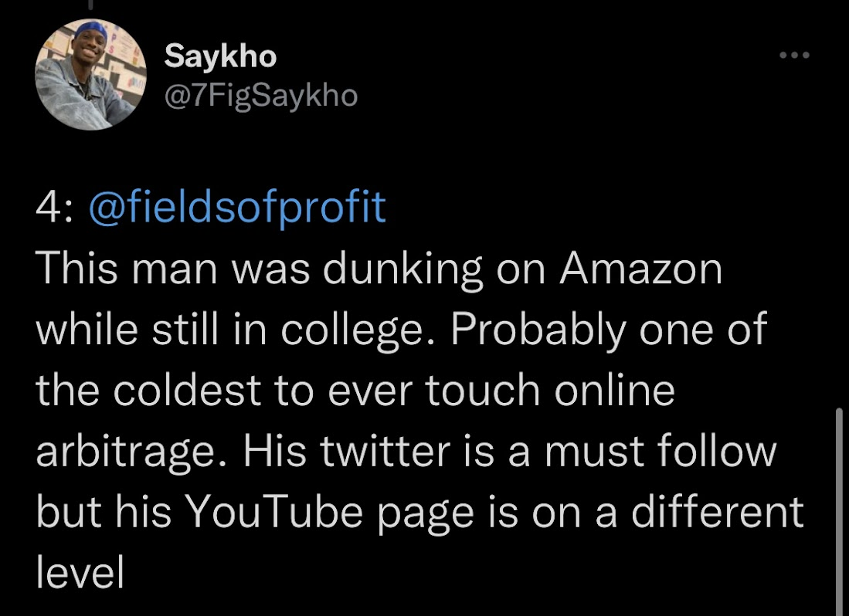The width and height of the screenshot is (849, 616).
Task: Click the word Amazon in the tweet
Action: point(640,269)
